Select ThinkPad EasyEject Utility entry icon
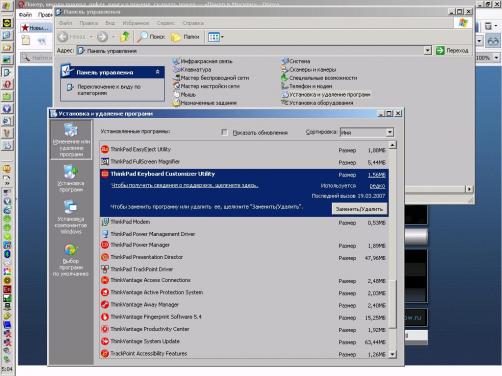The height and width of the screenshot is (376, 502). coord(105,149)
